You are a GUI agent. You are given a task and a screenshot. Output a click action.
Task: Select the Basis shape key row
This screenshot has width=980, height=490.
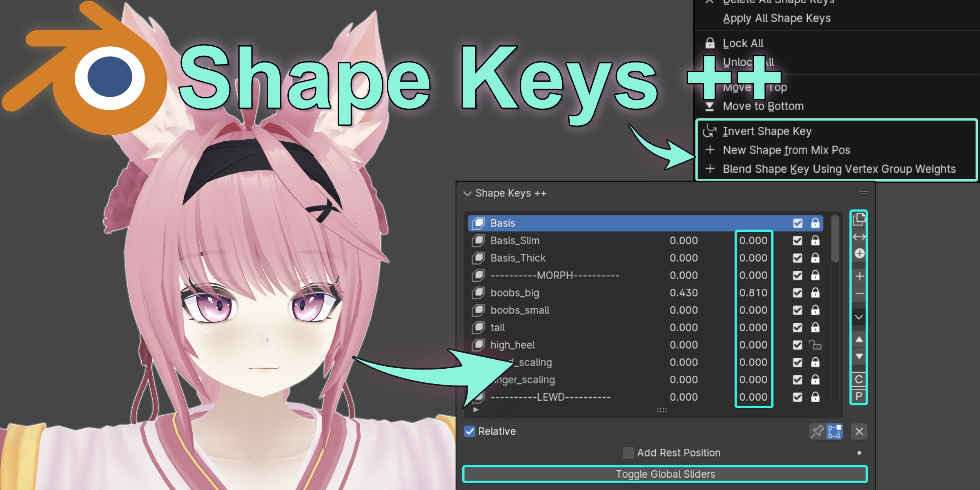645,223
